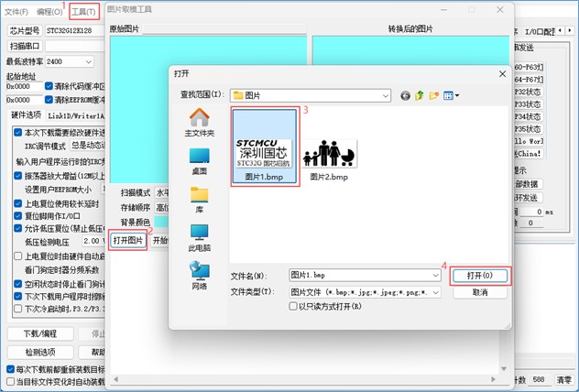The image size is (579, 392).
Task: Toggle 清除代码缓冲区 checkbox
Action: point(49,86)
